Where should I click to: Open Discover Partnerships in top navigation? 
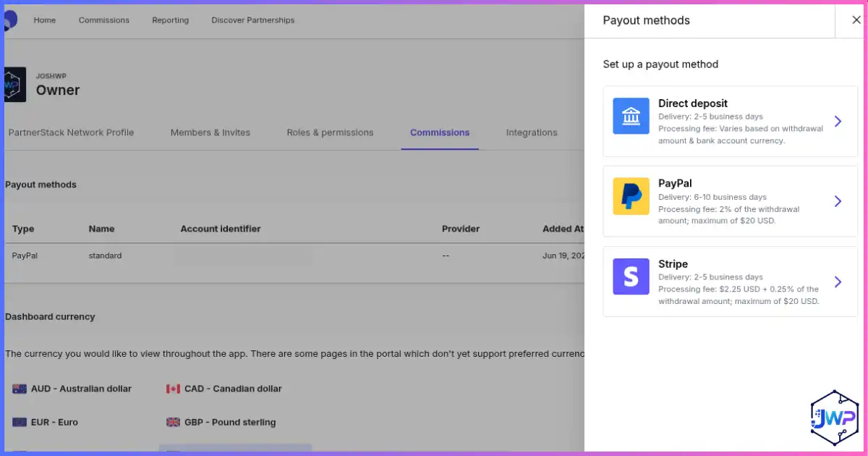(253, 20)
